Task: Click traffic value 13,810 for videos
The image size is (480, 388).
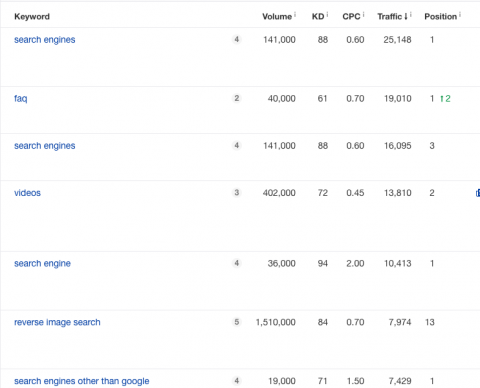Action: [x=398, y=193]
